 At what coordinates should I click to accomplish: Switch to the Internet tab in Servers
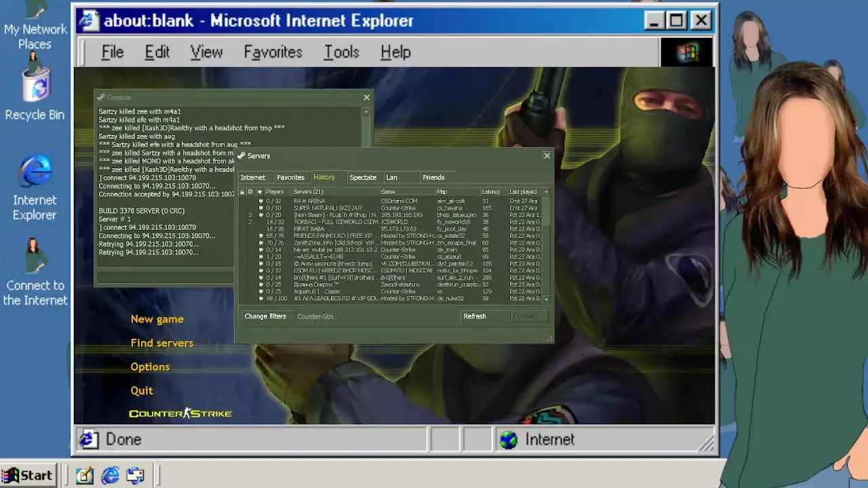[x=253, y=178]
